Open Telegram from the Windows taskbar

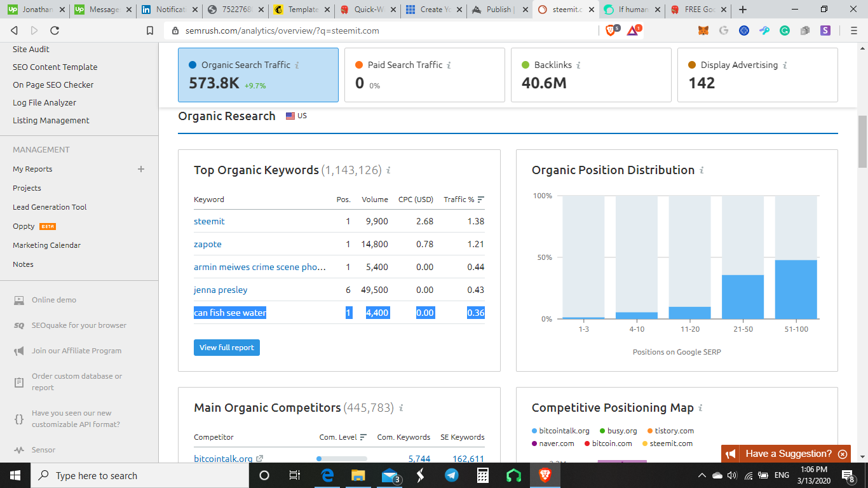(x=452, y=475)
